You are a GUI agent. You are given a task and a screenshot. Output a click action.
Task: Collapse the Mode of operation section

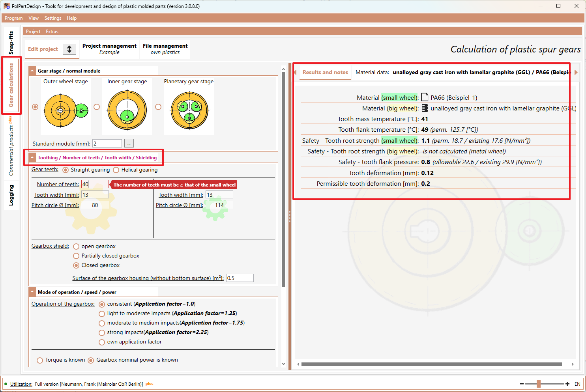(x=32, y=292)
